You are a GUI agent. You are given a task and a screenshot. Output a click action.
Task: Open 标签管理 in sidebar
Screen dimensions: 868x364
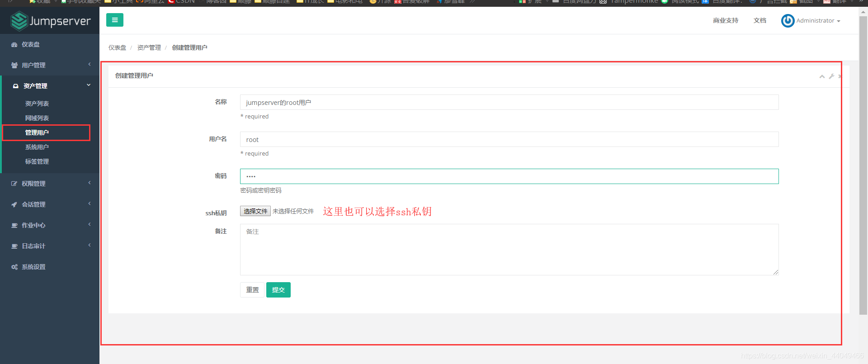pyautogui.click(x=37, y=161)
